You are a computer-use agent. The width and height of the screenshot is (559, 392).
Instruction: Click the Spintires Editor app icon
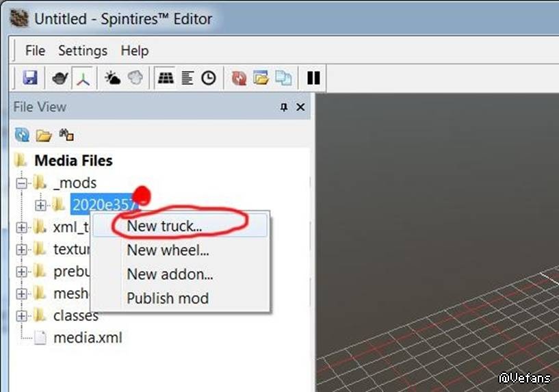19,18
